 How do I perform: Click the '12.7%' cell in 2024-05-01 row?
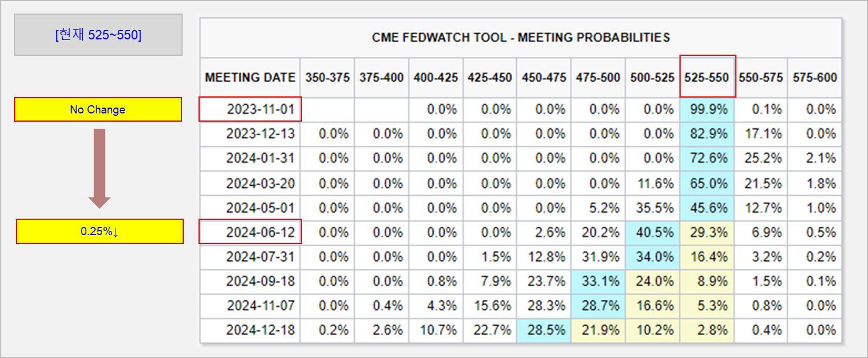pos(761,208)
